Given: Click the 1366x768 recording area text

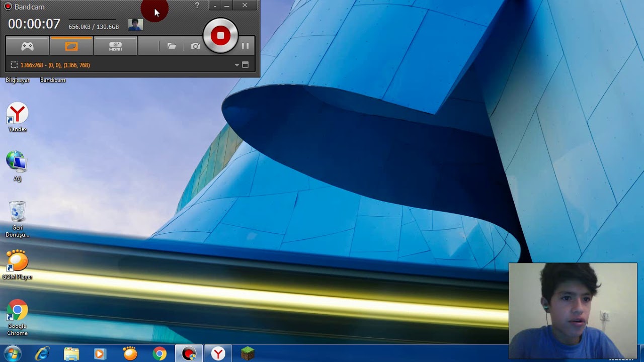Looking at the screenshot, I should tap(55, 65).
